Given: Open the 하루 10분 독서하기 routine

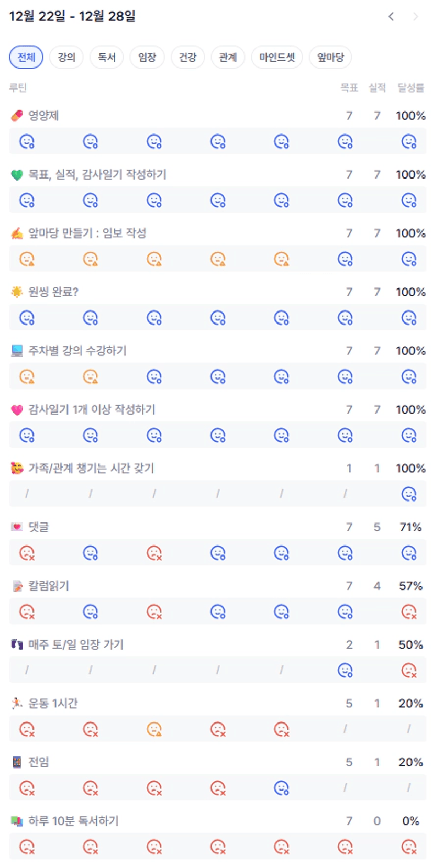Looking at the screenshot, I should [x=73, y=821].
